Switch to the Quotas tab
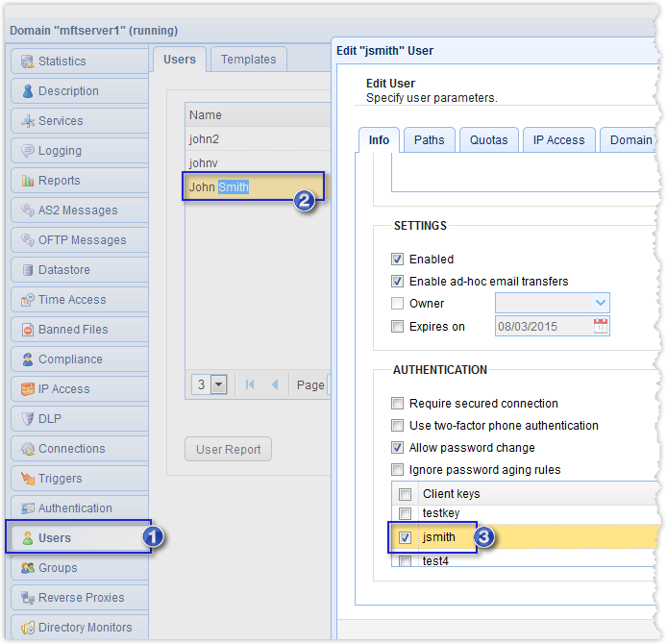Screen dimensions: 667x644 488,140
